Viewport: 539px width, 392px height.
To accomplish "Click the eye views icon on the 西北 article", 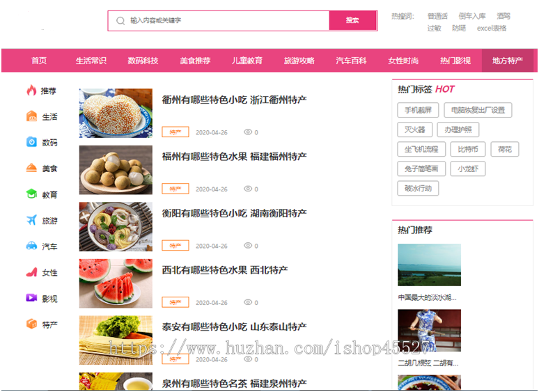I will tap(248, 302).
